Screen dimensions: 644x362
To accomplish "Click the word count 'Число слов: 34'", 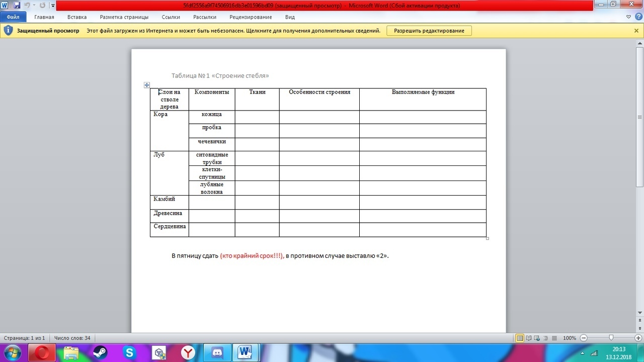I will click(72, 338).
